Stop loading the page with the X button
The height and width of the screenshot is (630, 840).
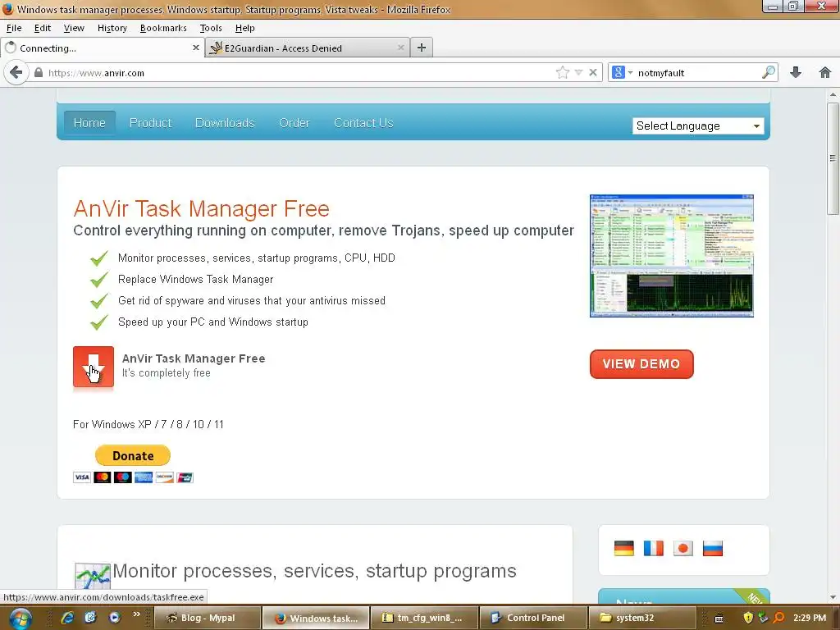[x=593, y=72]
